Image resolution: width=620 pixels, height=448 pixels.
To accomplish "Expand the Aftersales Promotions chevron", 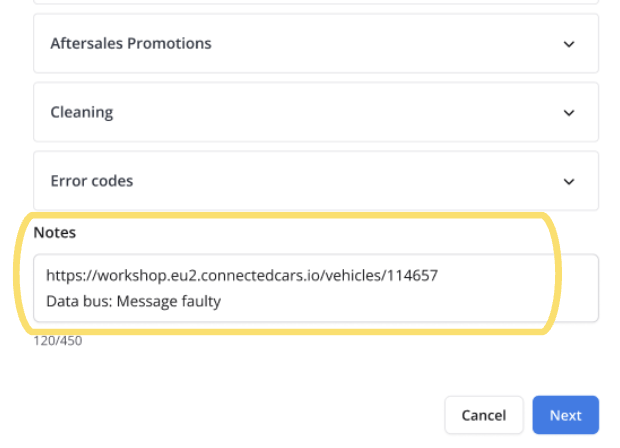I will pyautogui.click(x=569, y=44).
